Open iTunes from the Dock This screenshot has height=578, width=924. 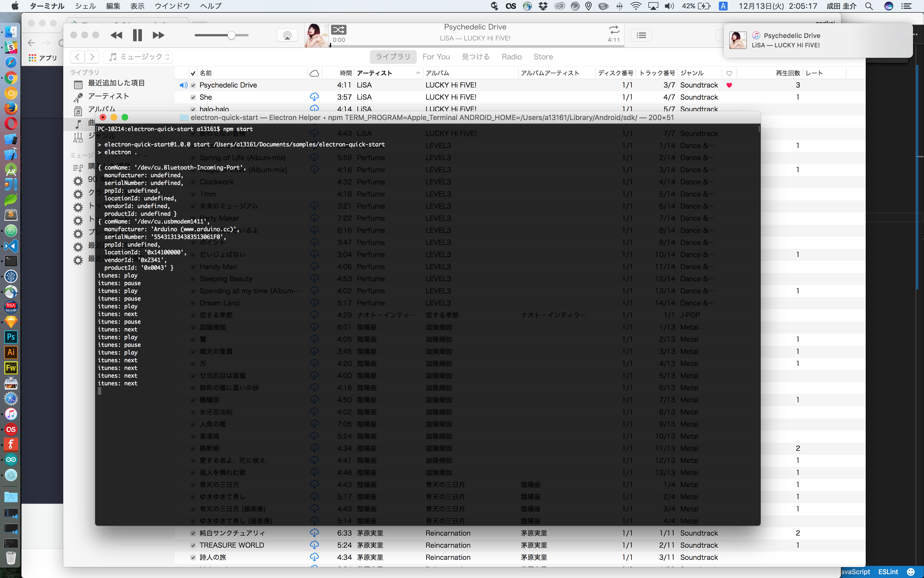[11, 414]
